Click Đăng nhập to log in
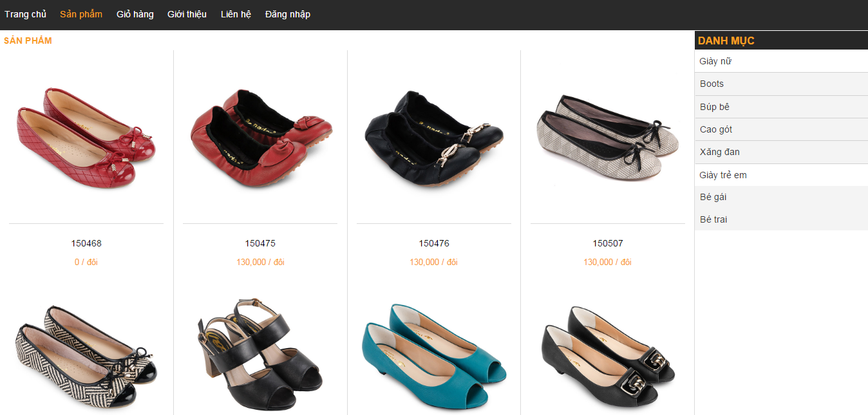The image size is (868, 415). 288,14
